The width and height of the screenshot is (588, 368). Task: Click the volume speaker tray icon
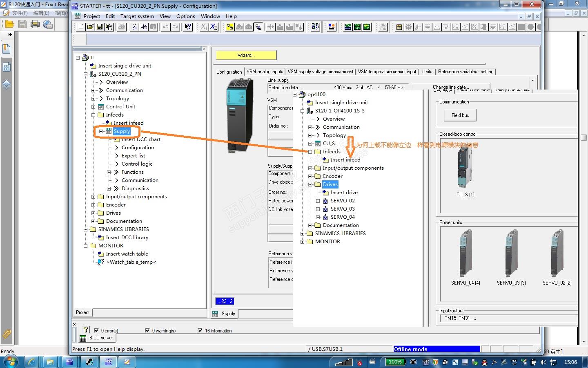pyautogui.click(x=543, y=362)
